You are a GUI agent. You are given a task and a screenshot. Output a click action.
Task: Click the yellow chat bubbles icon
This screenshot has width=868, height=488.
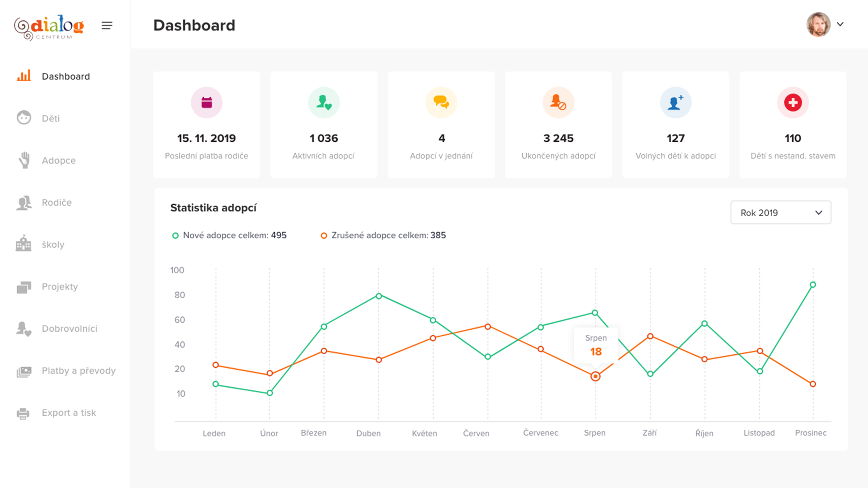coord(441,103)
